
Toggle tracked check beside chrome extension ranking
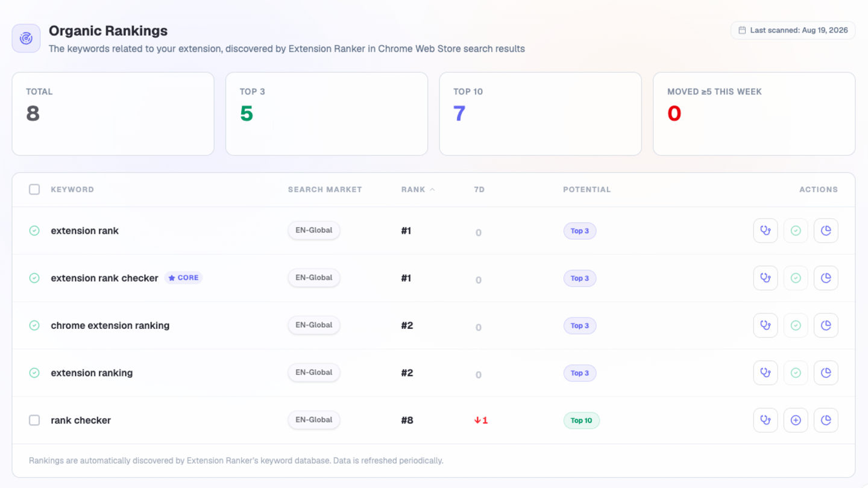34,325
